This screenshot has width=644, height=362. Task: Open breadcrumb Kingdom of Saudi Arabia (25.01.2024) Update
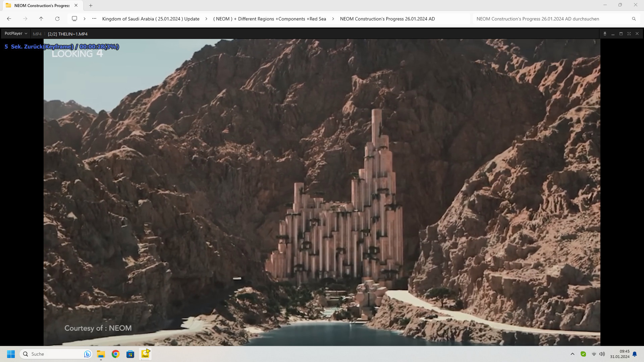click(x=151, y=19)
